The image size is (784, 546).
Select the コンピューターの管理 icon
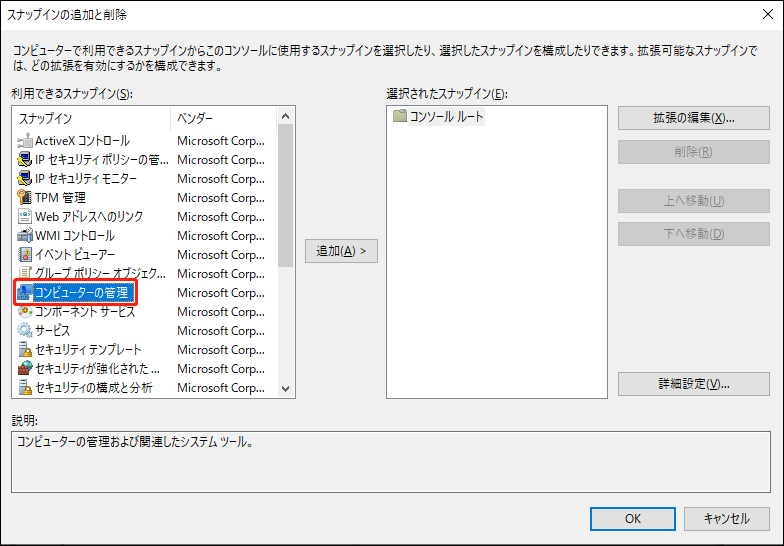[25, 293]
